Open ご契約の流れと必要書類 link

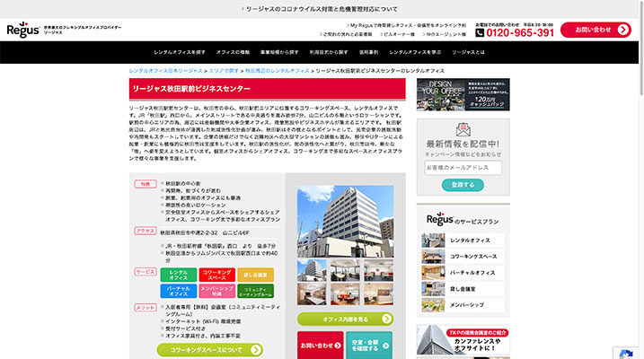(346, 34)
